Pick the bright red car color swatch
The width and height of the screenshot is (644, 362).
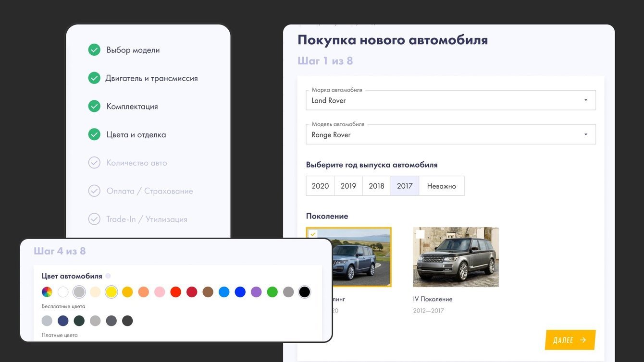pos(176,292)
